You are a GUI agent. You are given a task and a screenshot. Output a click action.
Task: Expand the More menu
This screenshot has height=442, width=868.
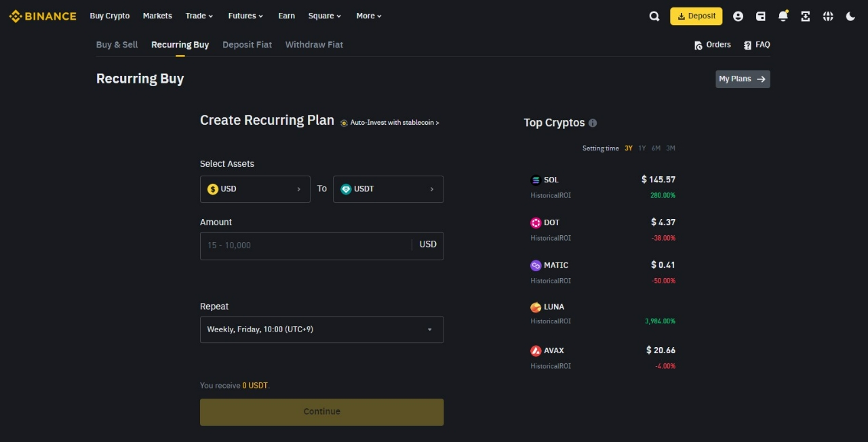click(369, 16)
